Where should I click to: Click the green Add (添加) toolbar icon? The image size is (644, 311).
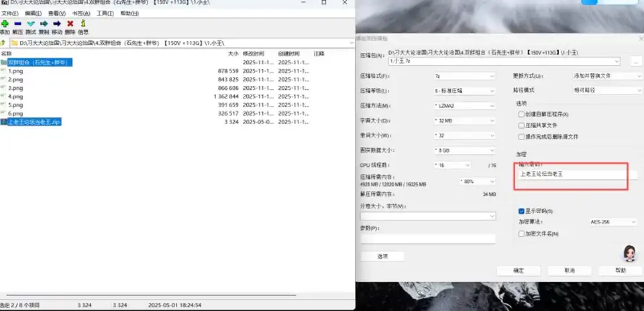5,24
